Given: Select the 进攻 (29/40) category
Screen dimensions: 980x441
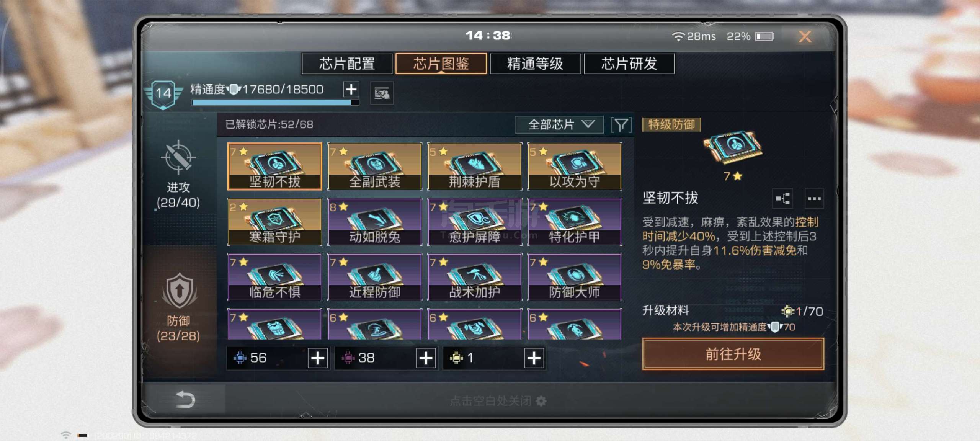Looking at the screenshot, I should (x=178, y=175).
